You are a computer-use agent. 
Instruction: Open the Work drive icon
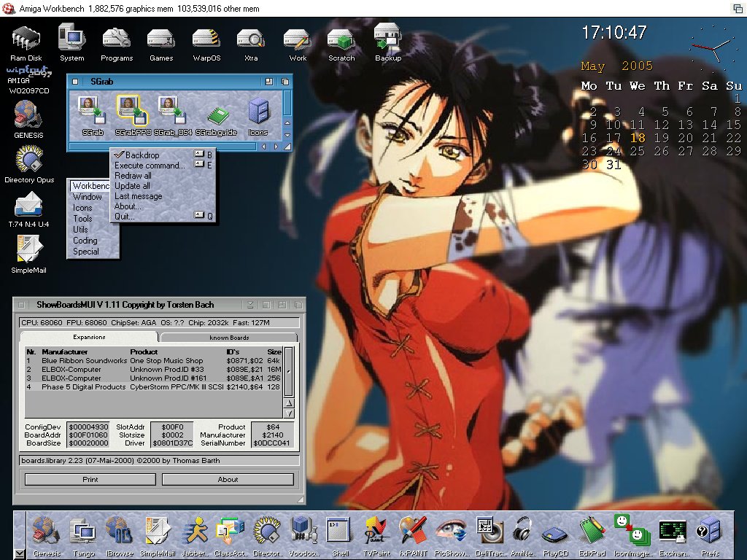(x=298, y=44)
